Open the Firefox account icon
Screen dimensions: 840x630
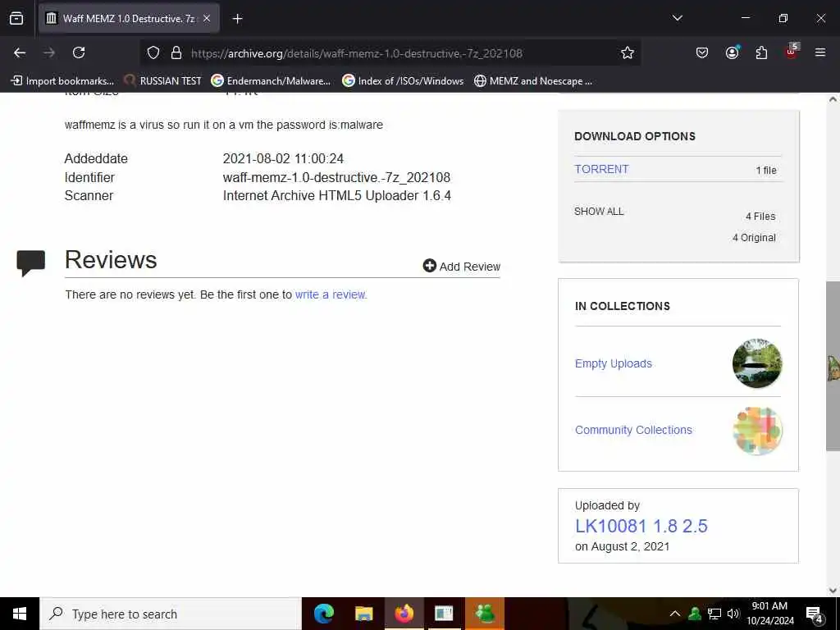(x=732, y=52)
